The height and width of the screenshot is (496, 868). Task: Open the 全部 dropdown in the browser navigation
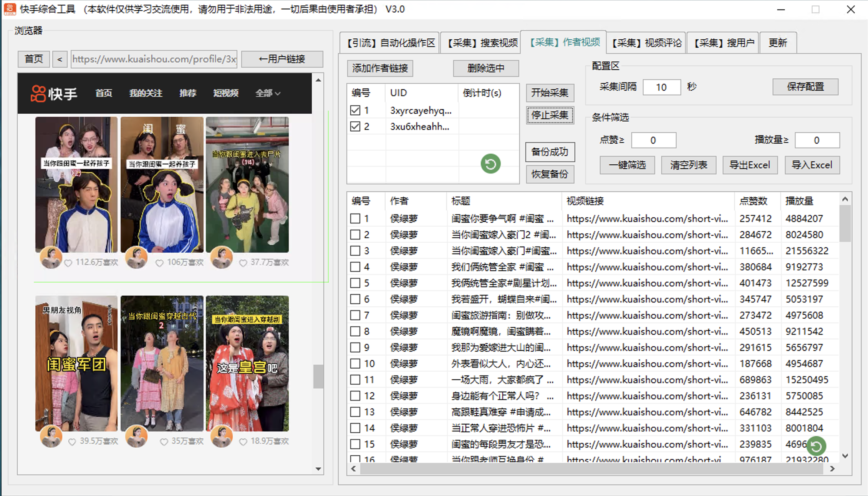pyautogui.click(x=268, y=93)
